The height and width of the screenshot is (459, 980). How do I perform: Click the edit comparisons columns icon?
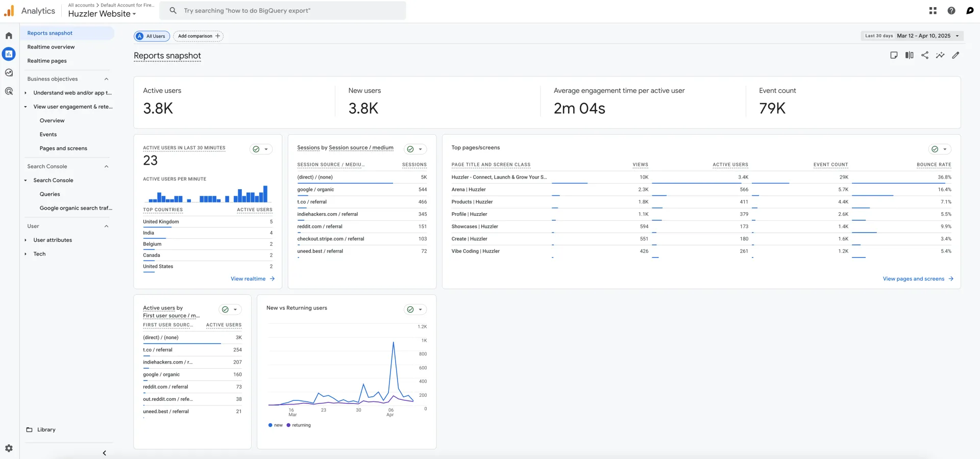909,55
